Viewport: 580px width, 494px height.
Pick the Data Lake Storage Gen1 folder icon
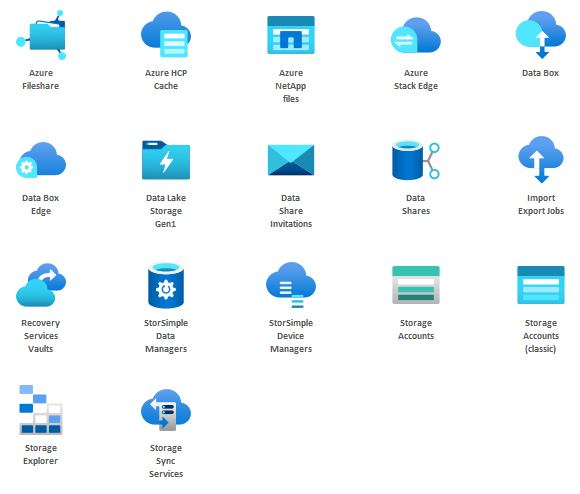pos(166,160)
